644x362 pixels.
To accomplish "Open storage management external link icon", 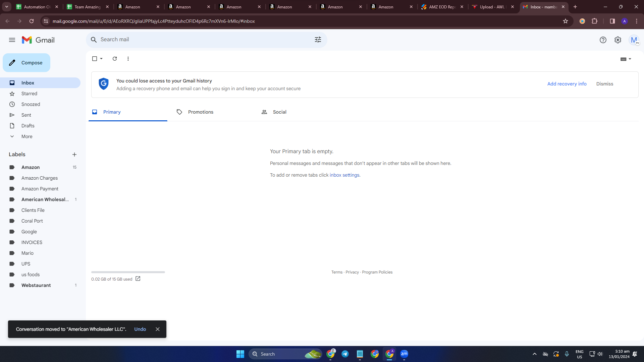I will click(x=138, y=279).
